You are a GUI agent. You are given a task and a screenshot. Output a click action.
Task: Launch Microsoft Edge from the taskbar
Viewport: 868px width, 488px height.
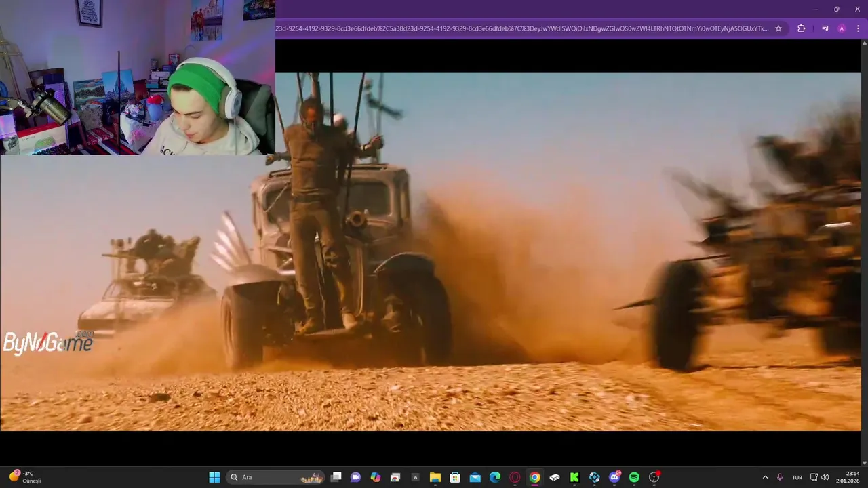pyautogui.click(x=495, y=477)
